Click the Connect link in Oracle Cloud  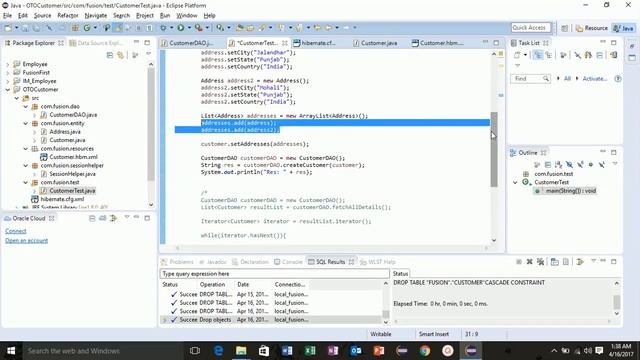(x=16, y=231)
